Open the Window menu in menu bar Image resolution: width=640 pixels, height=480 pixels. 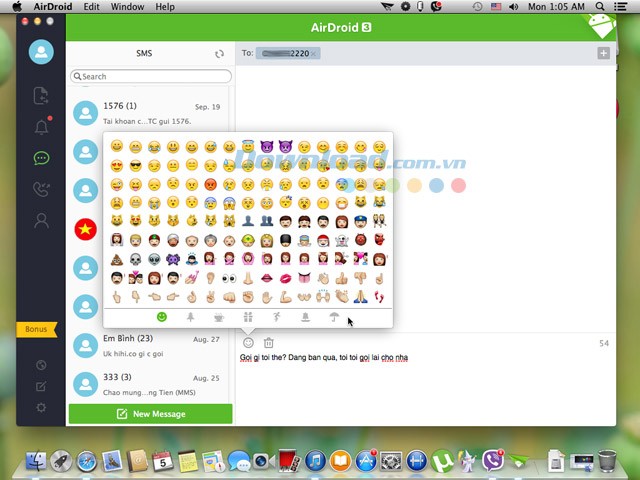point(127,7)
